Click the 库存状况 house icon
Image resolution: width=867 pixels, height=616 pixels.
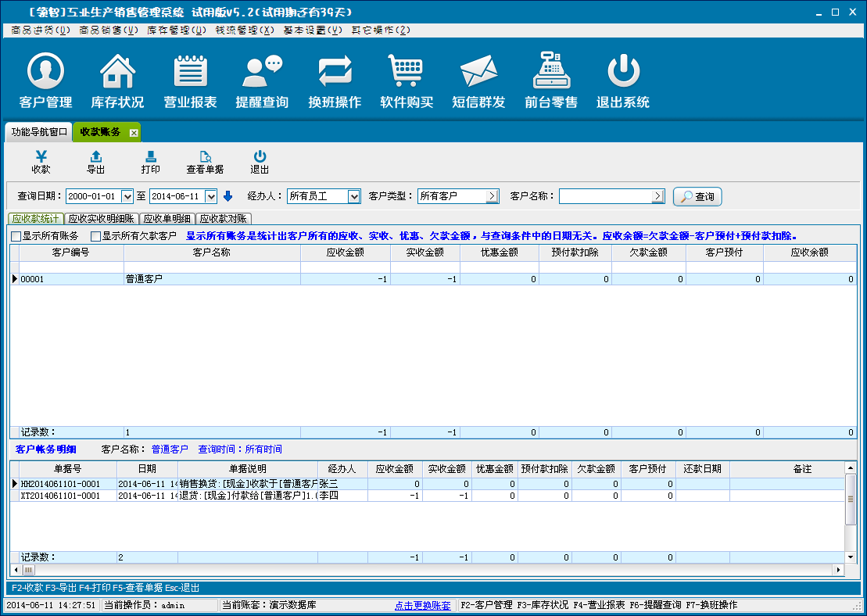tap(117, 73)
